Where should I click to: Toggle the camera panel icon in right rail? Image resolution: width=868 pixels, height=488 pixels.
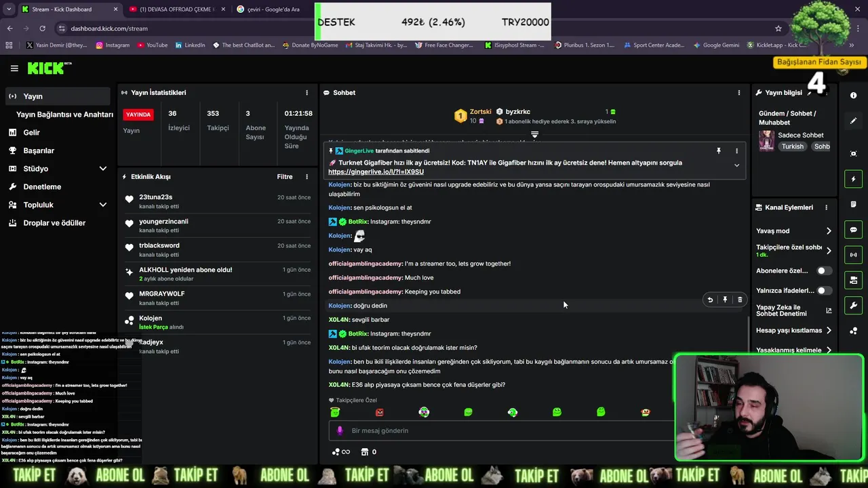(x=853, y=280)
